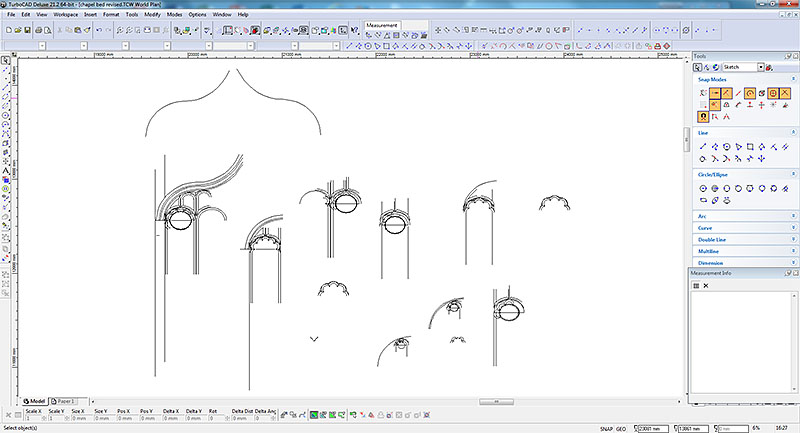The height and width of the screenshot is (433, 800).
Task: Open the Modify menu
Action: pos(151,16)
